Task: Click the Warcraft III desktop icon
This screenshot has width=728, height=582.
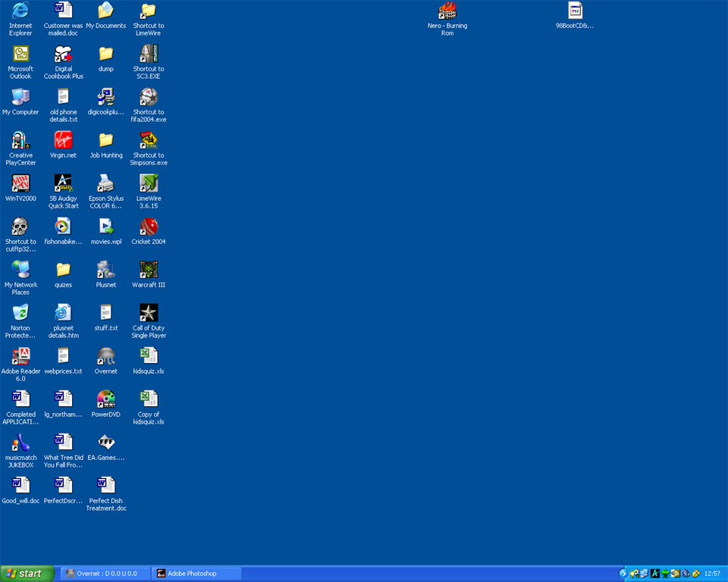Action: pos(149,270)
